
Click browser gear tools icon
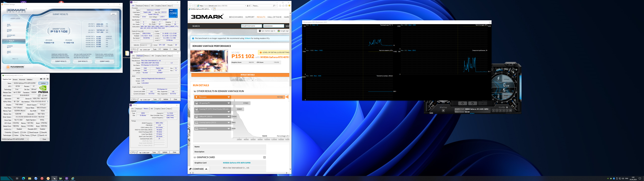pos(287,6)
